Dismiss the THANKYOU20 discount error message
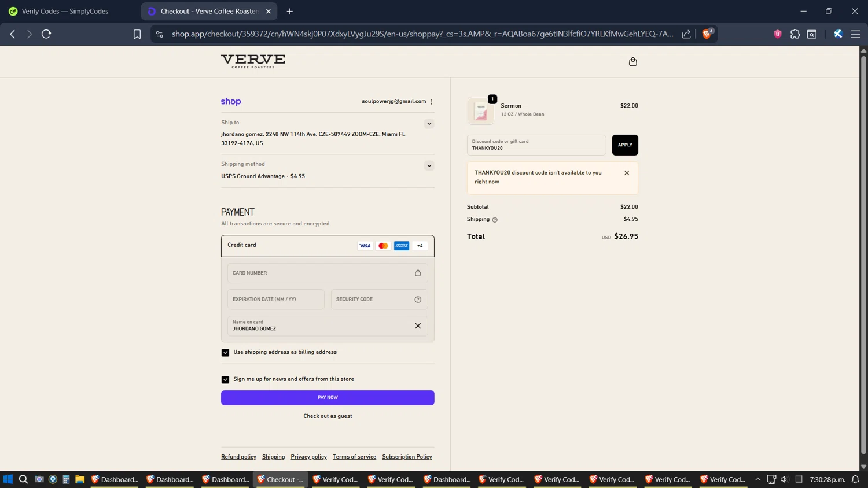The height and width of the screenshot is (488, 868). click(x=627, y=173)
